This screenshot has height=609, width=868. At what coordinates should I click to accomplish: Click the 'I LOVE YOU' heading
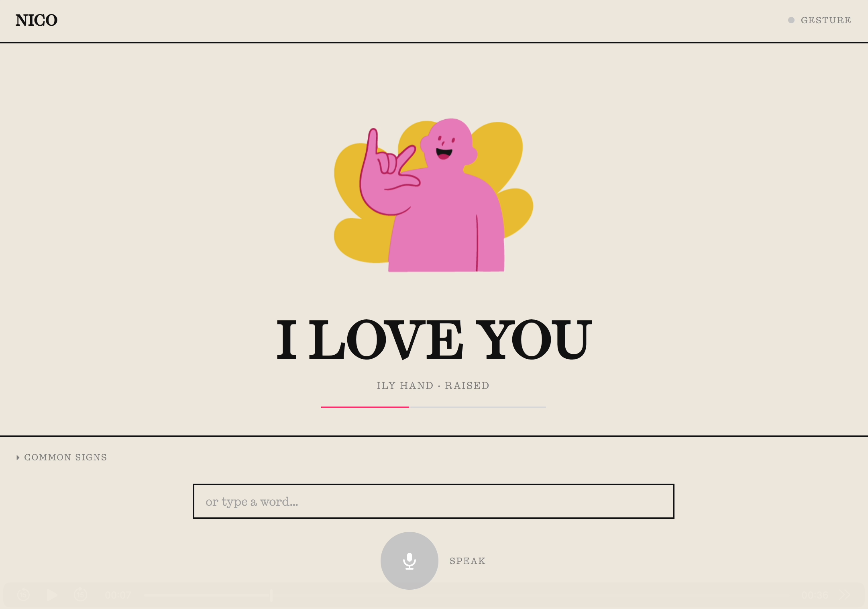point(434,339)
